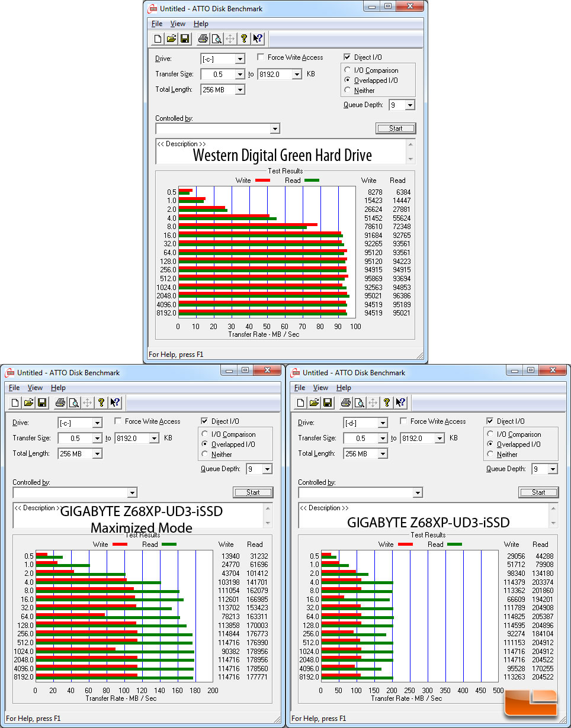Select context help arrow in Maximized Mode window
Viewport: 571px width, 728px height.
(115, 403)
